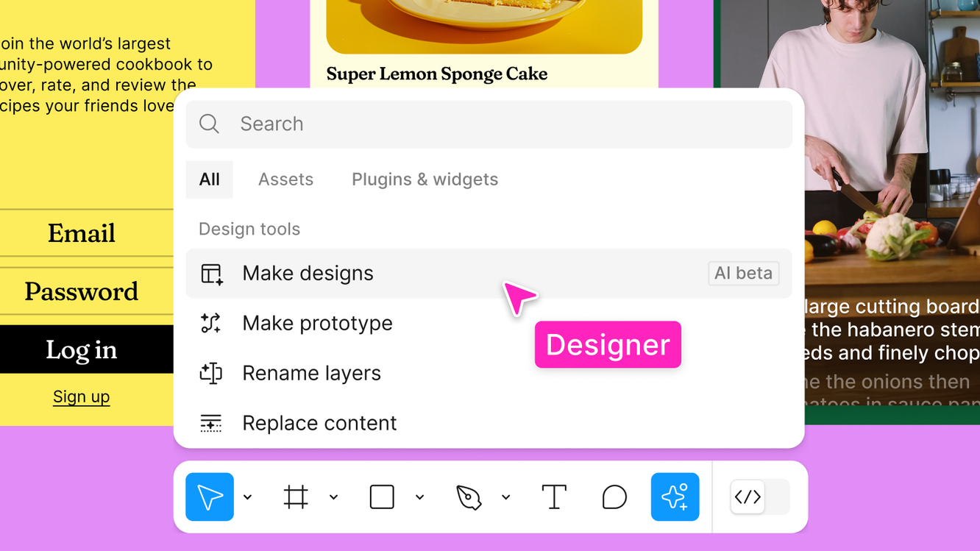Image resolution: width=980 pixels, height=551 pixels.
Task: Open Frame tool options dropdown arrow
Action: 333,497
